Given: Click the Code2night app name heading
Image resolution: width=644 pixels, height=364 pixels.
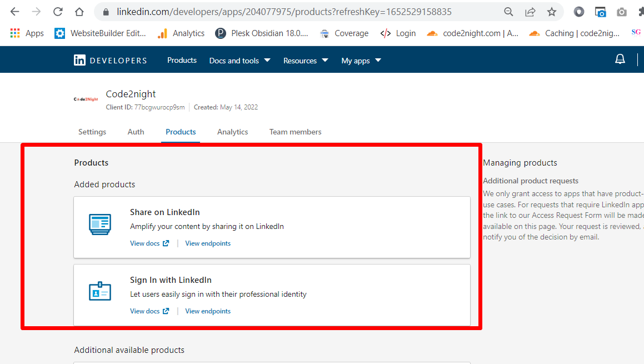Looking at the screenshot, I should pyautogui.click(x=131, y=94).
